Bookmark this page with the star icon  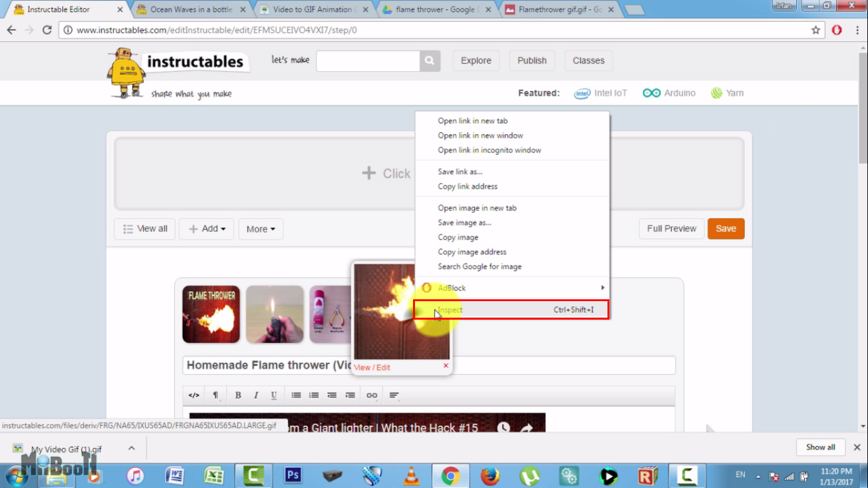tap(816, 30)
